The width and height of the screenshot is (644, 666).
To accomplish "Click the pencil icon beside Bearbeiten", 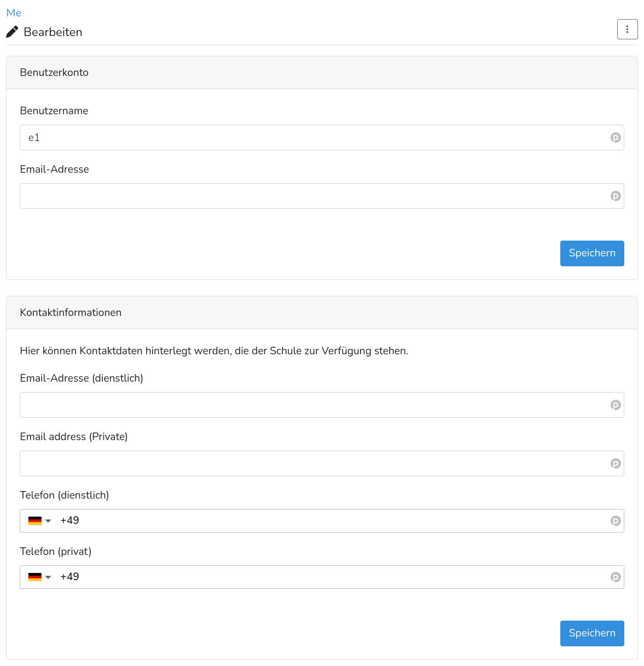I will (12, 32).
